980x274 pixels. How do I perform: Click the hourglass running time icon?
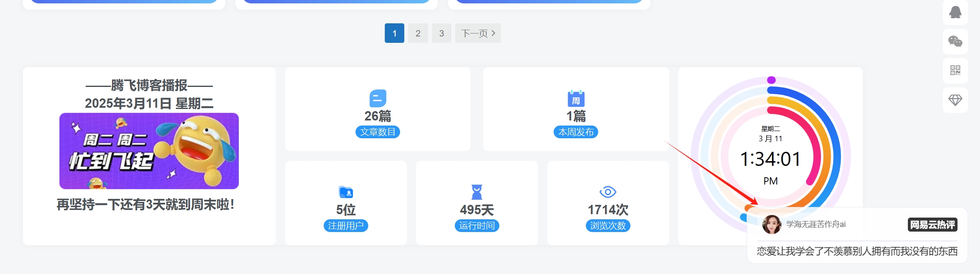pos(477,192)
